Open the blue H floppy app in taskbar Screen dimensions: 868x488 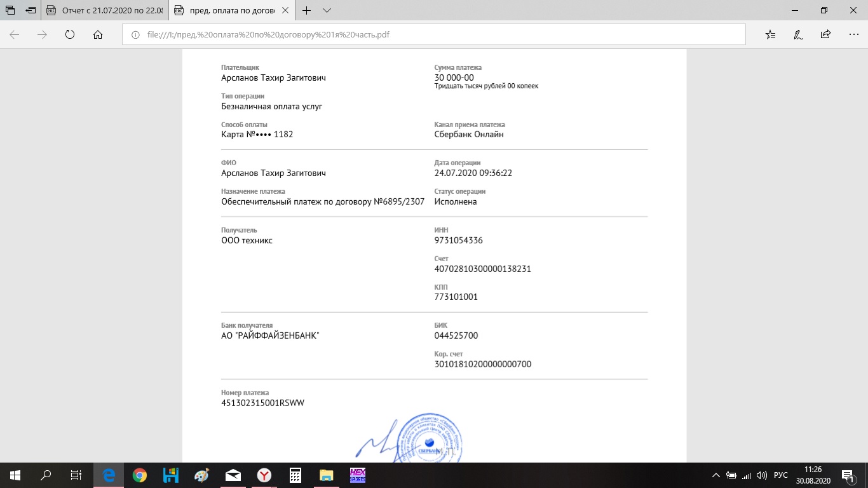click(x=170, y=475)
